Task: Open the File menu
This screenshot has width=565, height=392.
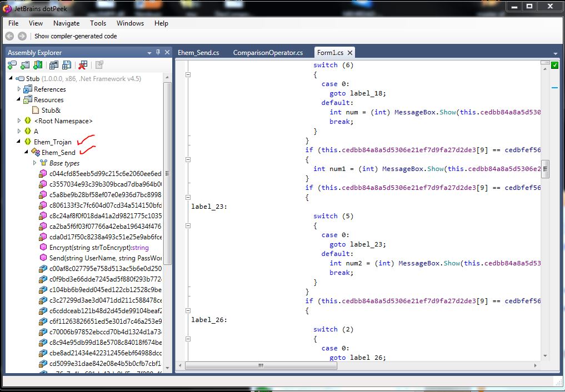Action: coord(13,23)
